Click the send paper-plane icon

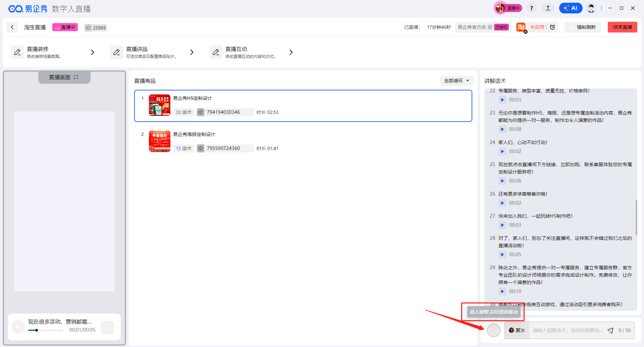tap(610, 331)
